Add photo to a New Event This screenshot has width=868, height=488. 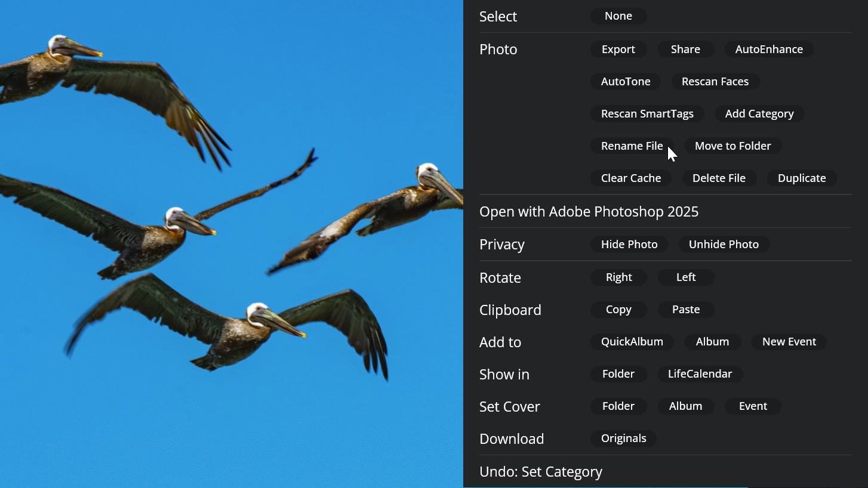pyautogui.click(x=789, y=342)
